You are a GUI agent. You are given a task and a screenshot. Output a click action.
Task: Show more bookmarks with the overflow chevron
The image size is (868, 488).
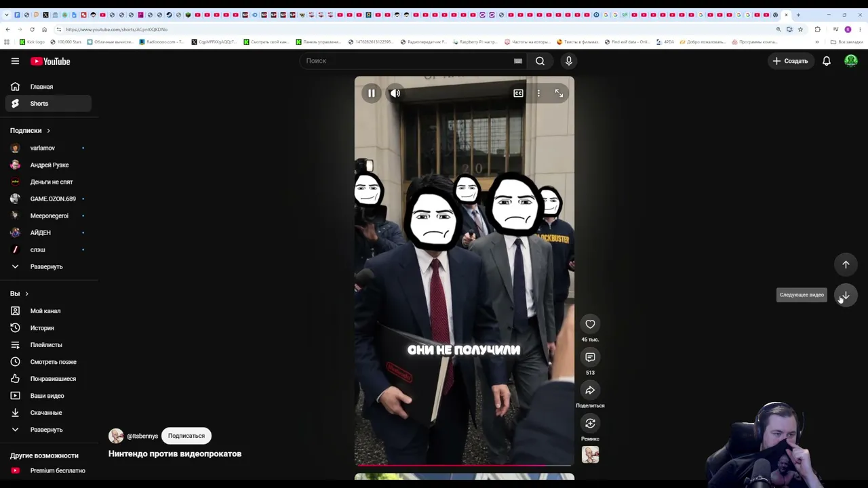pyautogui.click(x=816, y=42)
